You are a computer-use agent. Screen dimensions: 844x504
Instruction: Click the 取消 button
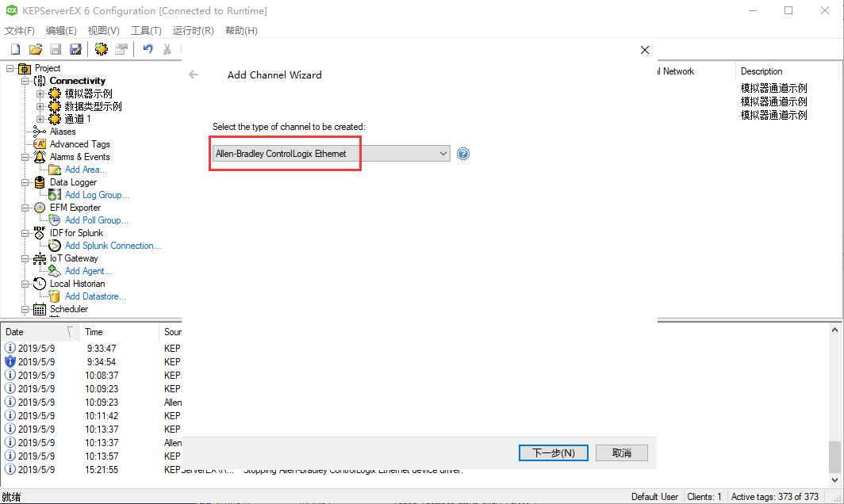tap(622, 453)
